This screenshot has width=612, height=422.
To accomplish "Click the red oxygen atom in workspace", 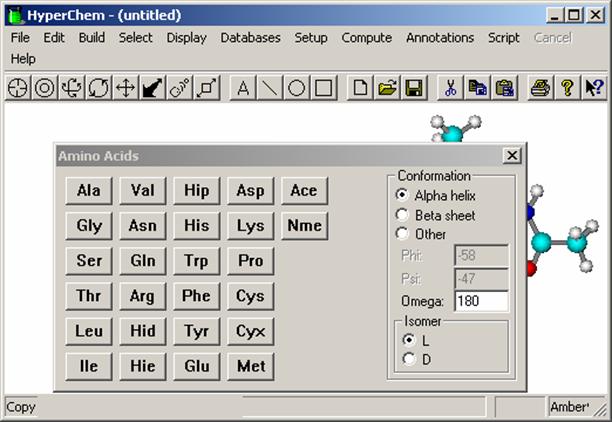I will click(x=532, y=269).
